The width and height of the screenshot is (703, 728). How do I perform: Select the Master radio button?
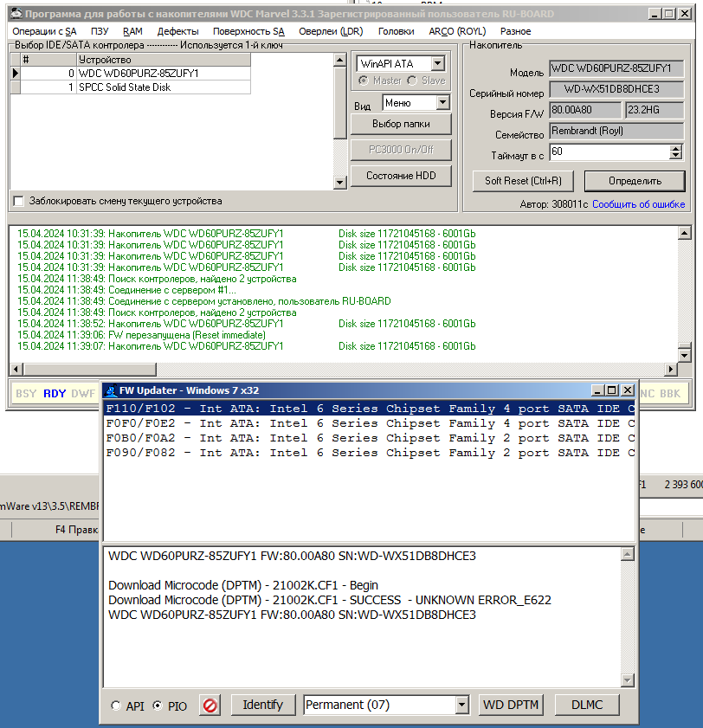coord(364,81)
